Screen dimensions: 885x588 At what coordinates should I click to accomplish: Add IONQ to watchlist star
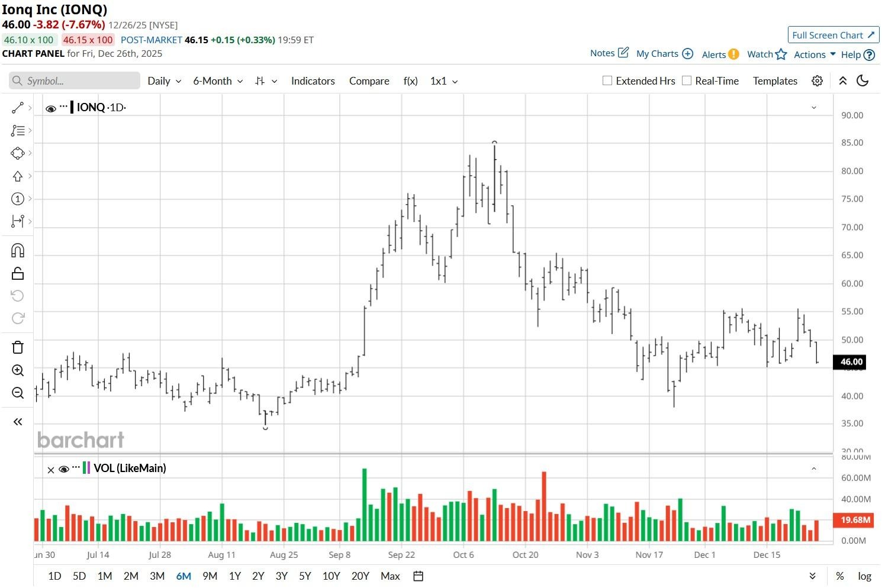781,54
